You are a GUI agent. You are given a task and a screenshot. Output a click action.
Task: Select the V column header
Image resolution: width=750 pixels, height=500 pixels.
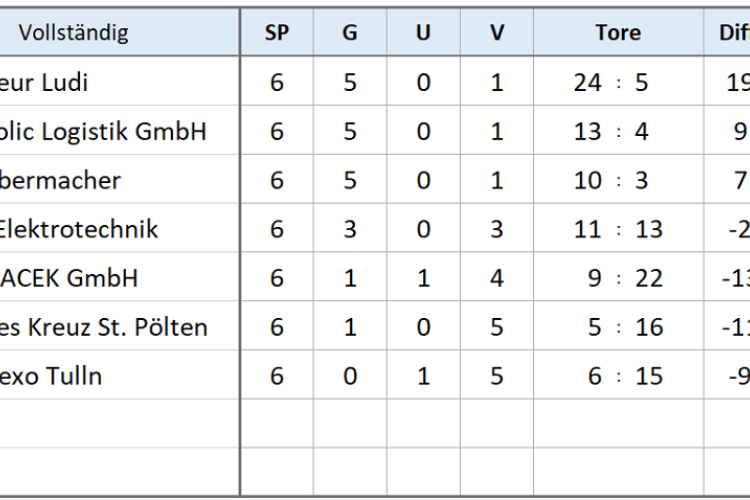[x=497, y=32]
